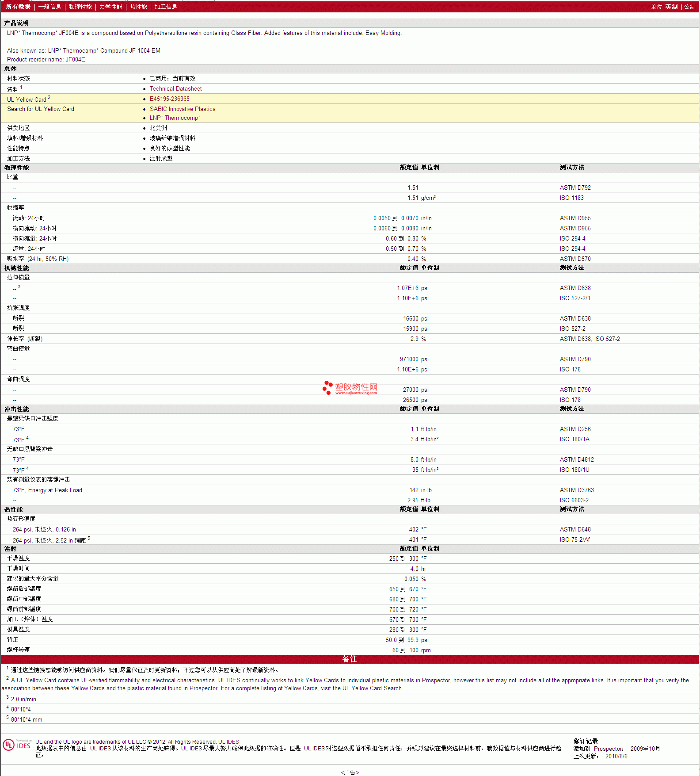
Task: Click the 2.9 % elongation value
Action: 418,339
